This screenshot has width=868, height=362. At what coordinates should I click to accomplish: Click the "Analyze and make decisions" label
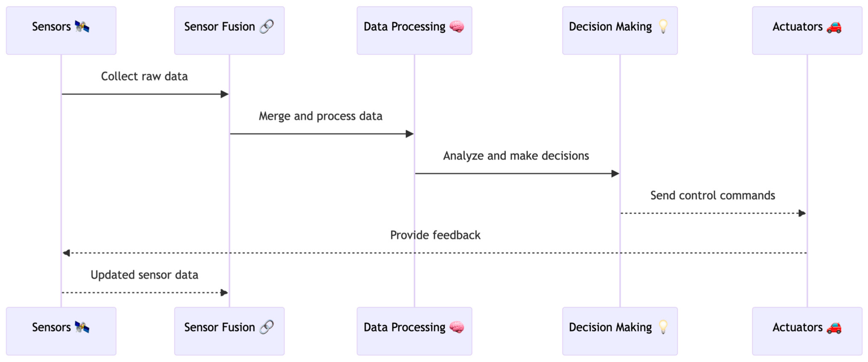pyautogui.click(x=516, y=155)
